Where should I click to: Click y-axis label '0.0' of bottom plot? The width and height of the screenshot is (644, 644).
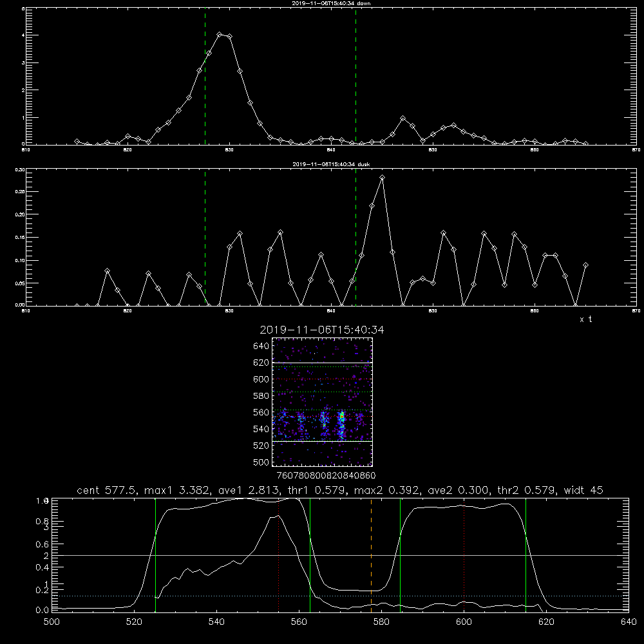[x=43, y=611]
